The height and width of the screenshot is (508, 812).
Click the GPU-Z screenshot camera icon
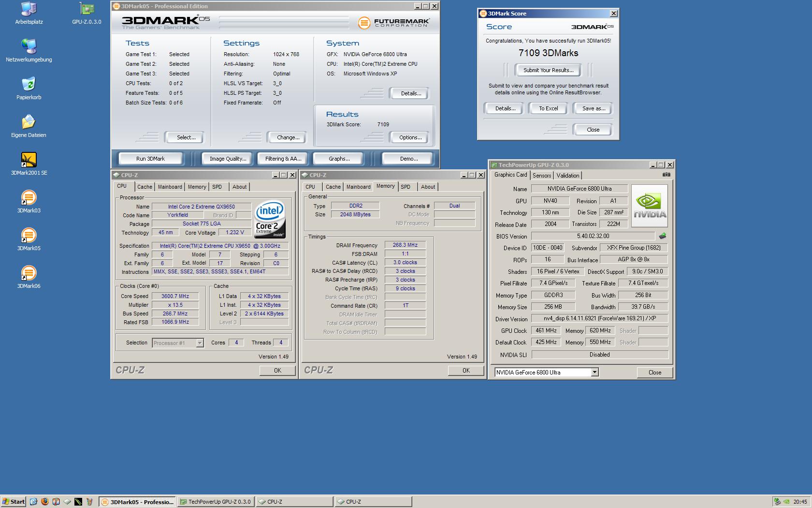click(x=666, y=175)
